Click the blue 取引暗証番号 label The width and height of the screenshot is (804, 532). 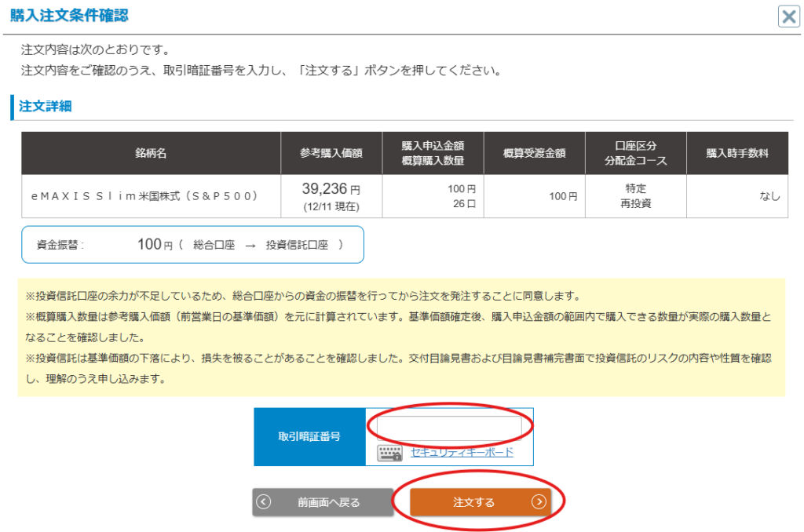coord(309,437)
